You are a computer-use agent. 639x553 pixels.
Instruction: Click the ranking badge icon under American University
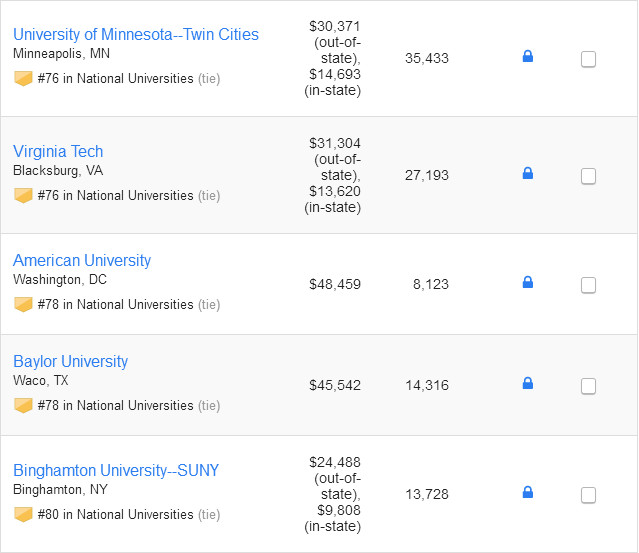point(23,304)
